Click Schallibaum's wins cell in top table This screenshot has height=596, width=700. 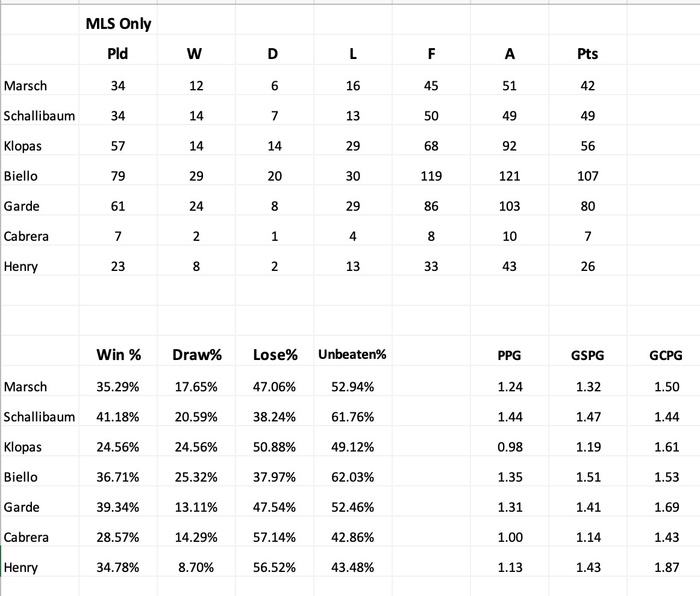(196, 116)
